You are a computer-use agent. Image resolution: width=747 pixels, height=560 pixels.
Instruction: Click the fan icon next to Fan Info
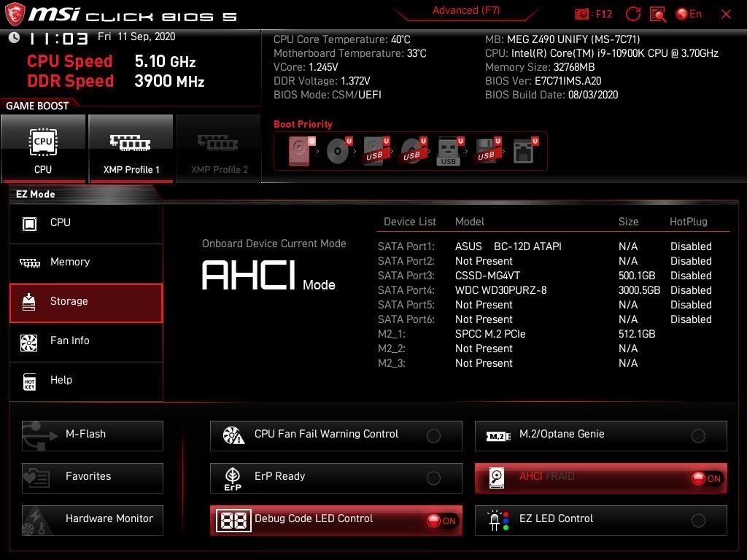point(29,343)
